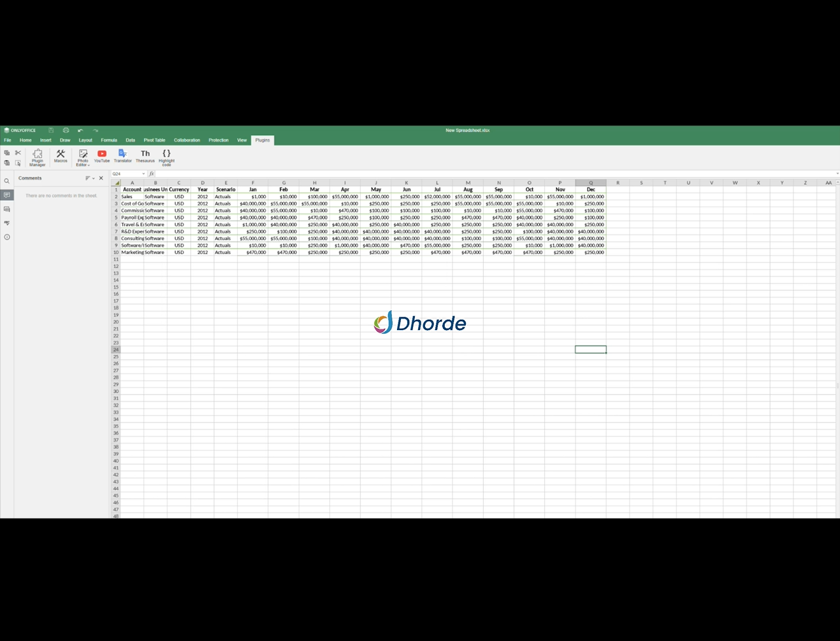Click the select all corner button
The width and height of the screenshot is (840, 641).
[116, 183]
